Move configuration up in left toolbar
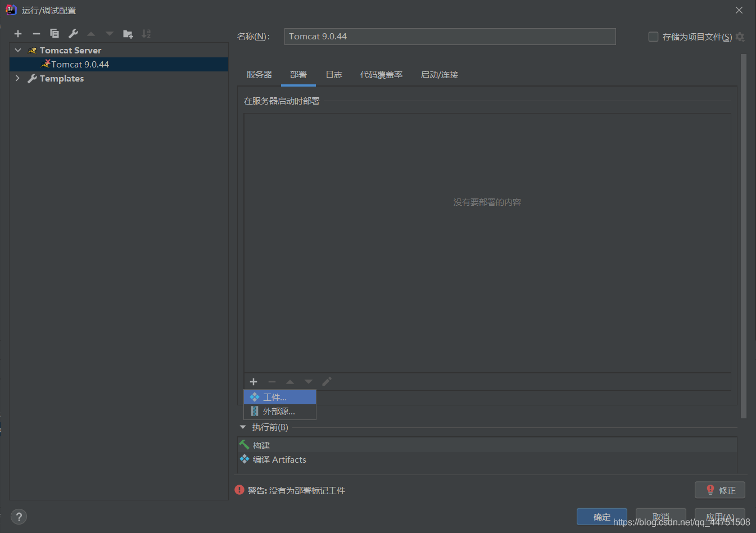 coord(91,34)
